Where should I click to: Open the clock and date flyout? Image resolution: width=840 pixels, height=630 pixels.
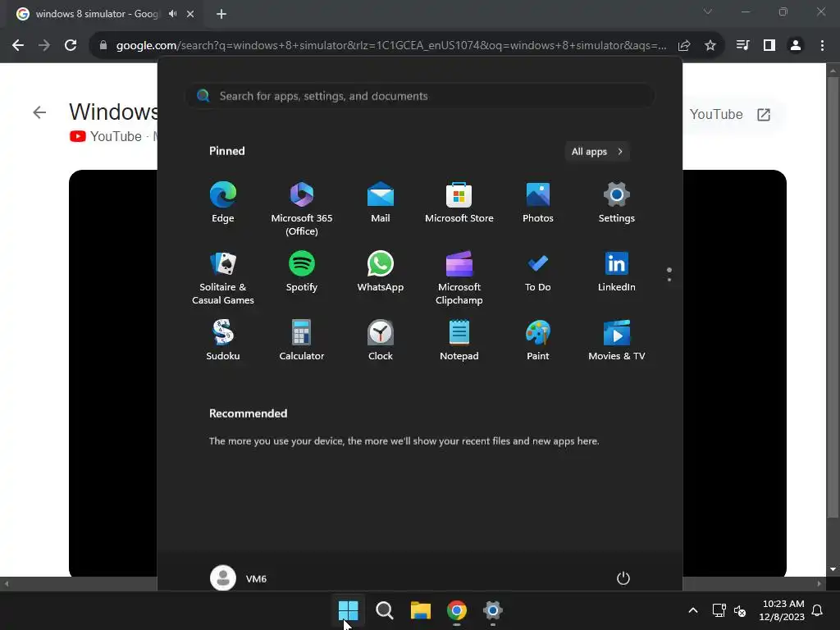782,610
